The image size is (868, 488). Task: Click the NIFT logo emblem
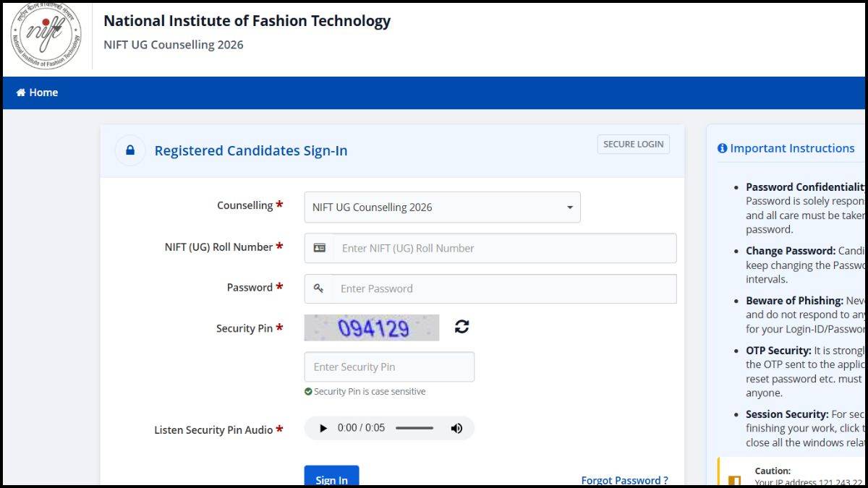coord(46,36)
